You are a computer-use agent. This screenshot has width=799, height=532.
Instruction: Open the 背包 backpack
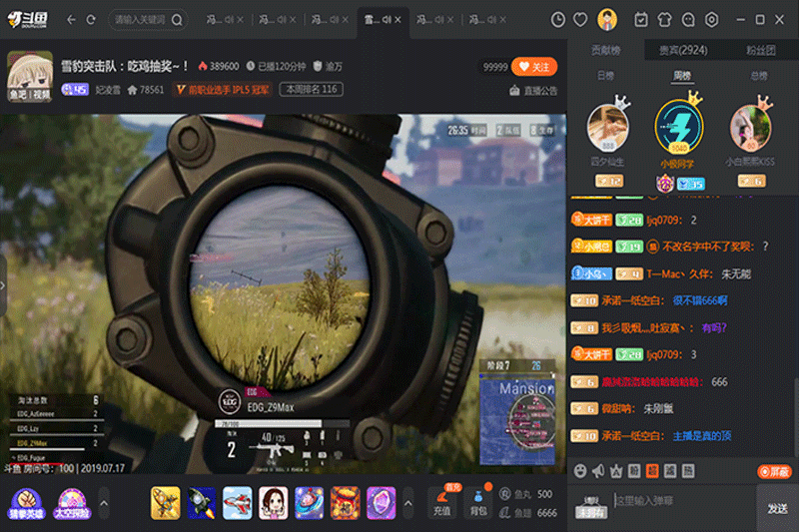click(478, 503)
